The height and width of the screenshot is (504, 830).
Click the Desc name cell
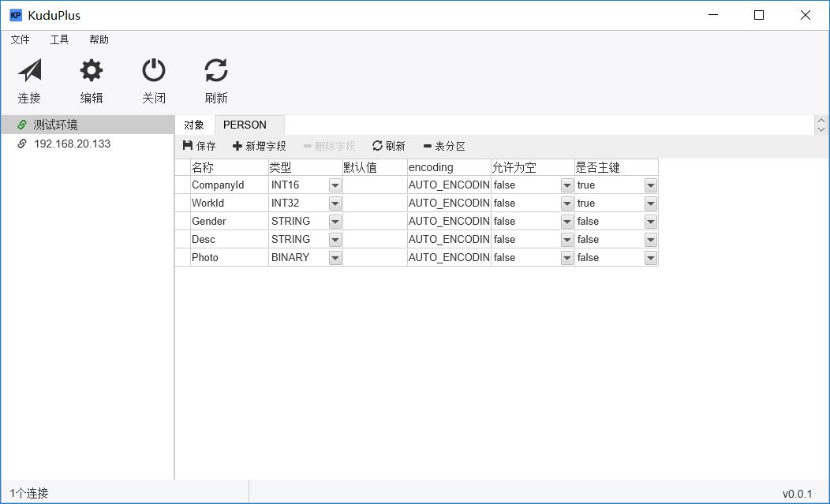tap(230, 239)
